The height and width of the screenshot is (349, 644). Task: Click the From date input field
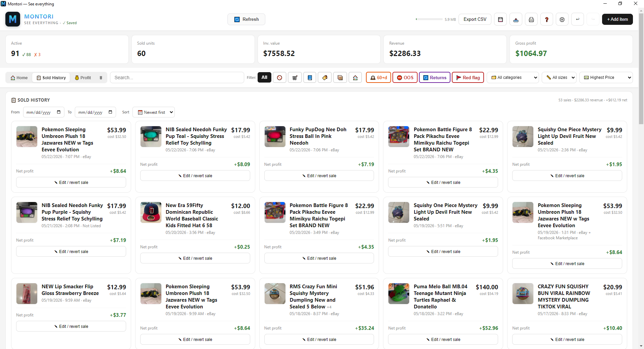44,112
